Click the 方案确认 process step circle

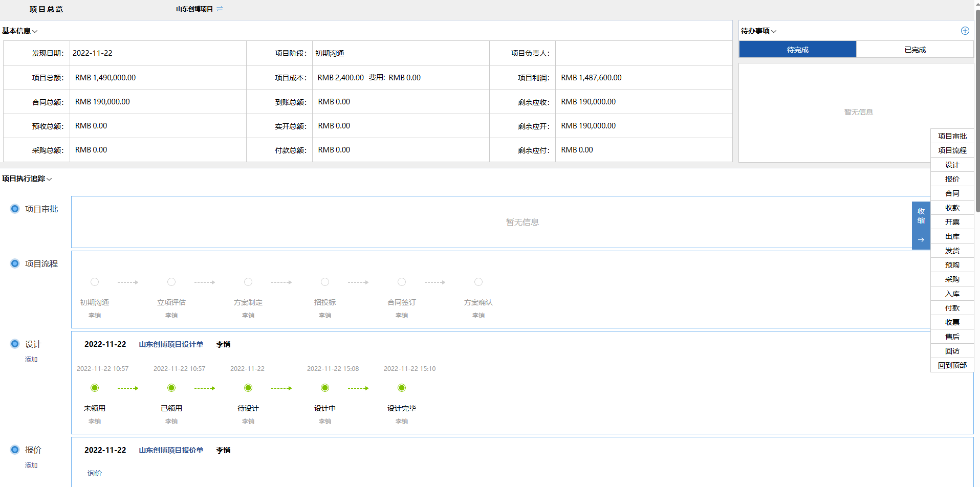pyautogui.click(x=478, y=282)
